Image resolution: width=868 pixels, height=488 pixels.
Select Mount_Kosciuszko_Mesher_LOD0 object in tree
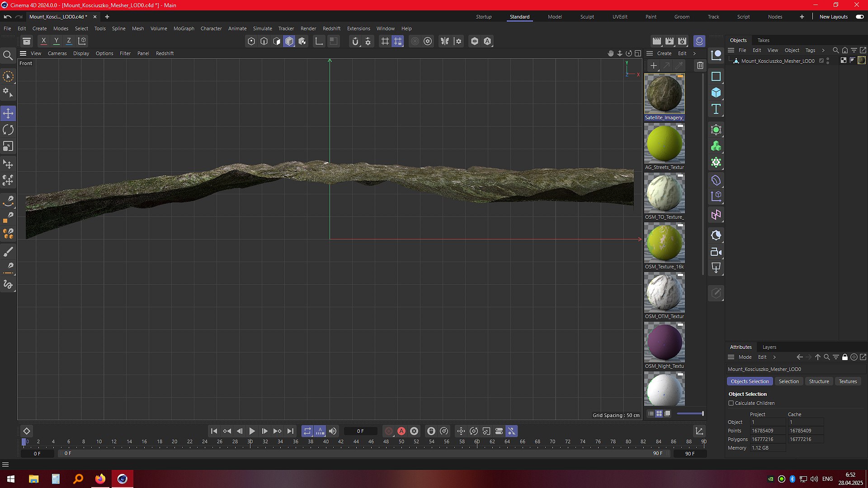[778, 61]
